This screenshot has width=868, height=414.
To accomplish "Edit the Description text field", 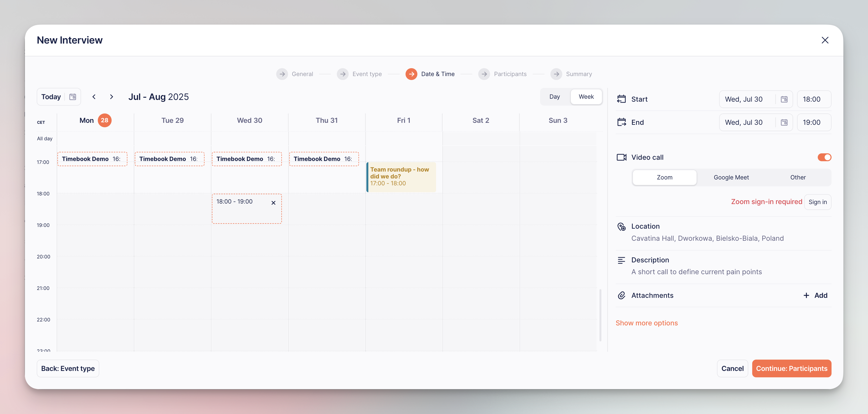I will 696,272.
